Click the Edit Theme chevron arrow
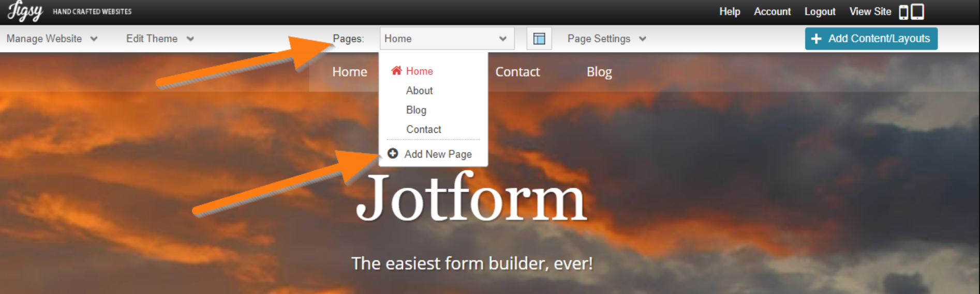 coord(190,39)
